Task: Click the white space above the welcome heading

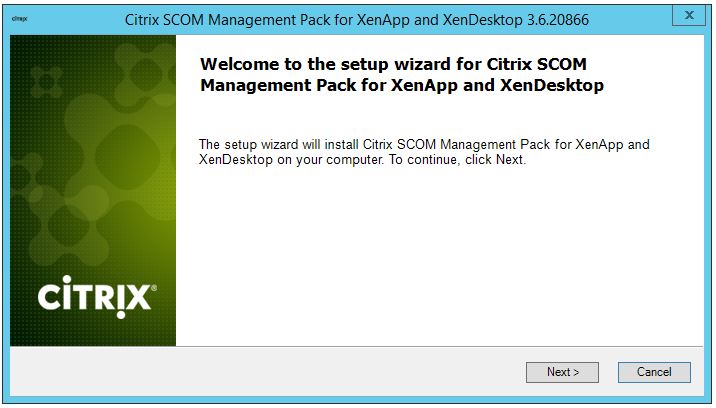Action: 440,43
